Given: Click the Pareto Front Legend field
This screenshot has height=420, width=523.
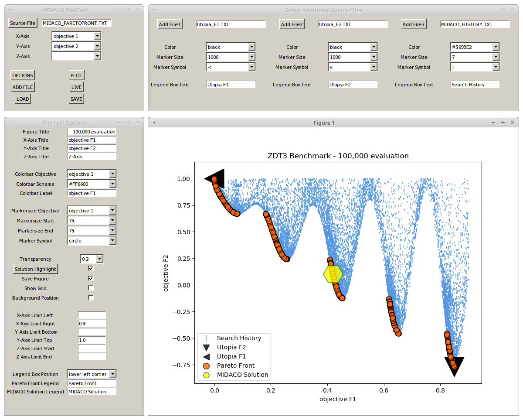Looking at the screenshot, I should pos(92,383).
